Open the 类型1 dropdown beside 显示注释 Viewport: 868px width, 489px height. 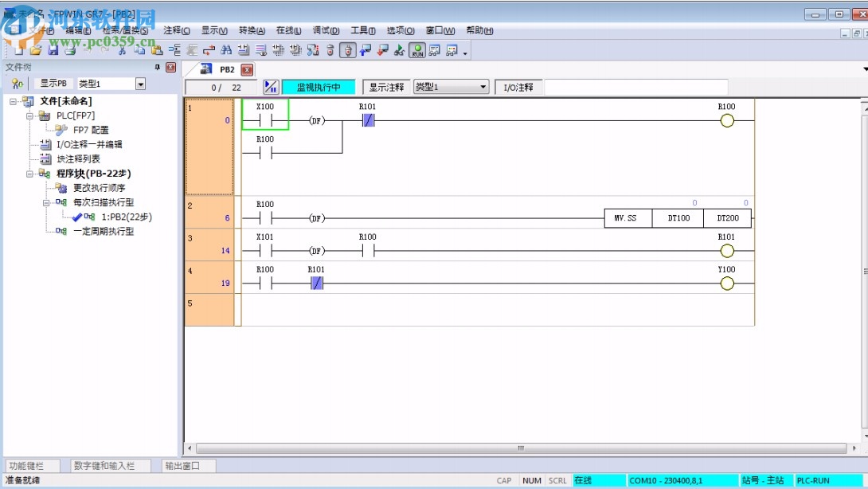pos(483,87)
